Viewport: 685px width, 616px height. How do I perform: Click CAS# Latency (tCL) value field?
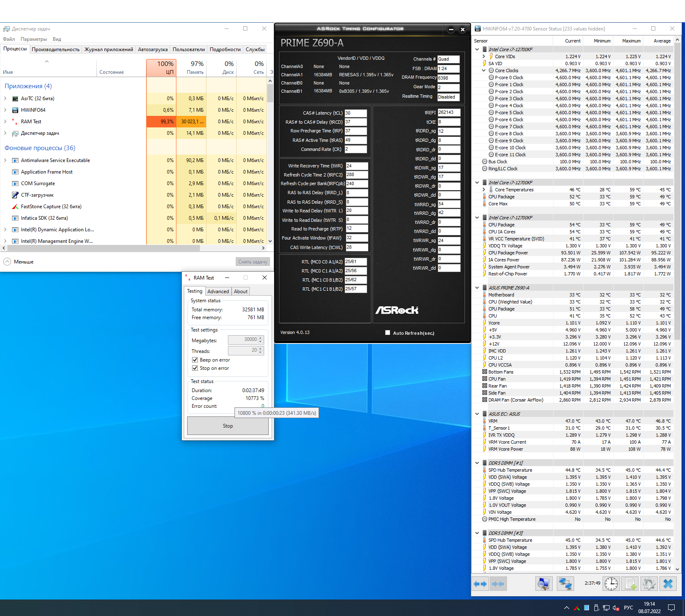point(356,113)
